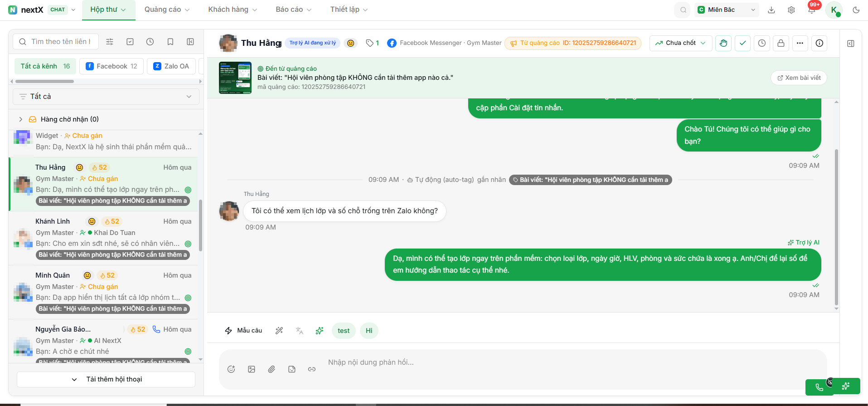Click the bookmark icon above conversation list
Viewport: 868px width, 406px height.
click(x=170, y=42)
